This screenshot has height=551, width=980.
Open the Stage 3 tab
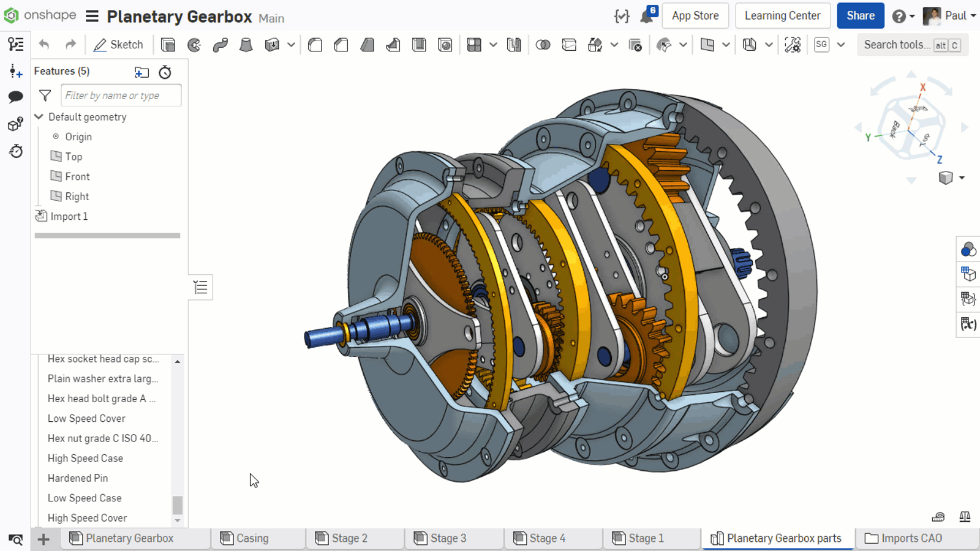click(448, 538)
